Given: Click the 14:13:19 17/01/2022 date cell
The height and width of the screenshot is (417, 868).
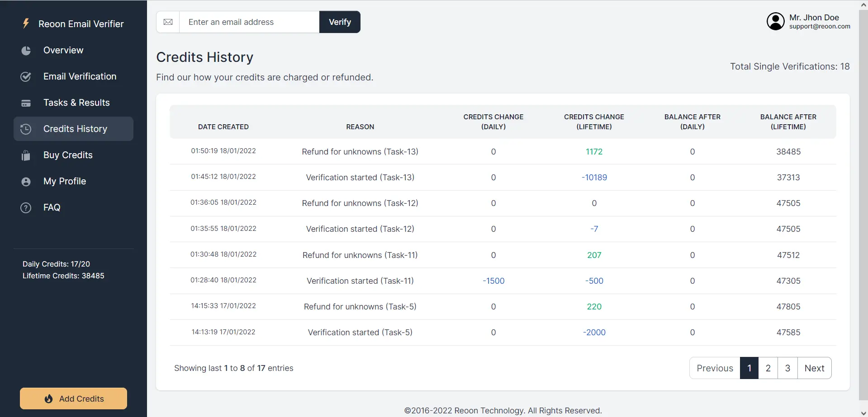Looking at the screenshot, I should tap(223, 332).
